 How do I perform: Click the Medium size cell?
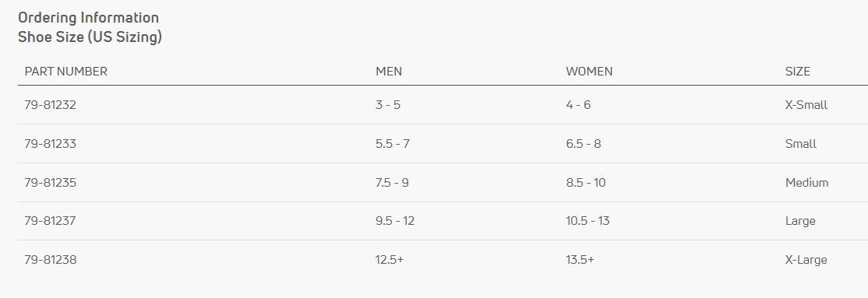click(806, 182)
